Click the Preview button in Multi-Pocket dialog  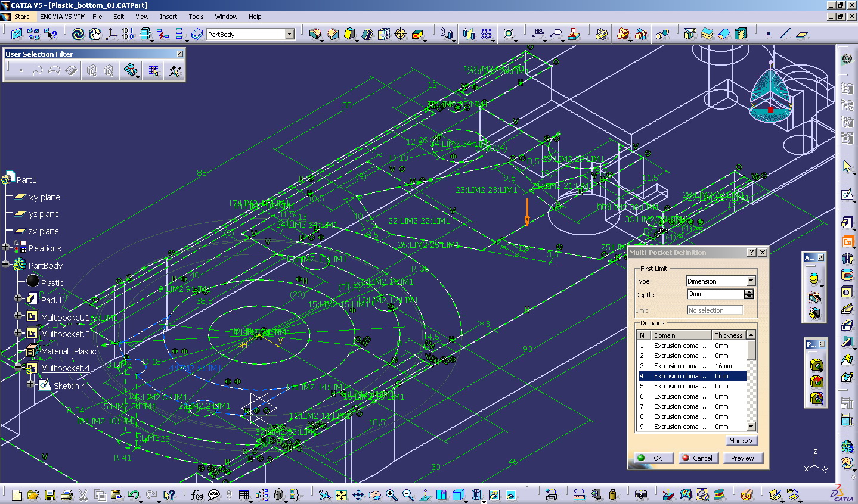pos(742,458)
